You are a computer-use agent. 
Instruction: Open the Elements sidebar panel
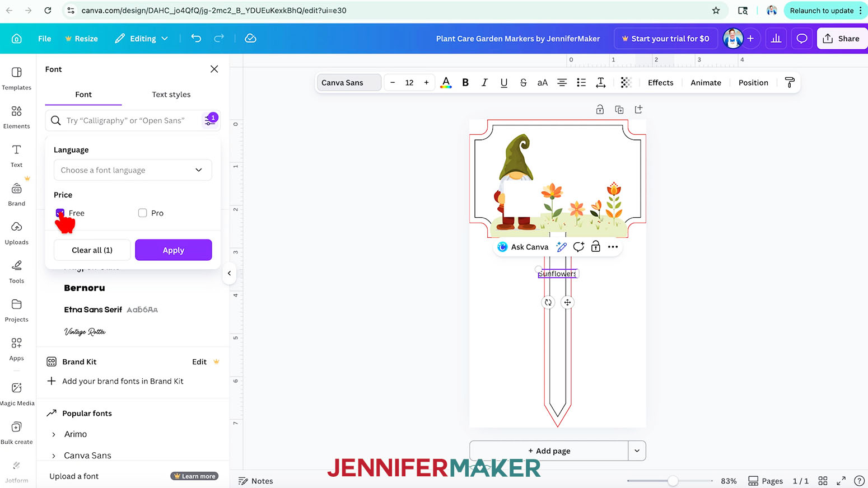click(17, 117)
